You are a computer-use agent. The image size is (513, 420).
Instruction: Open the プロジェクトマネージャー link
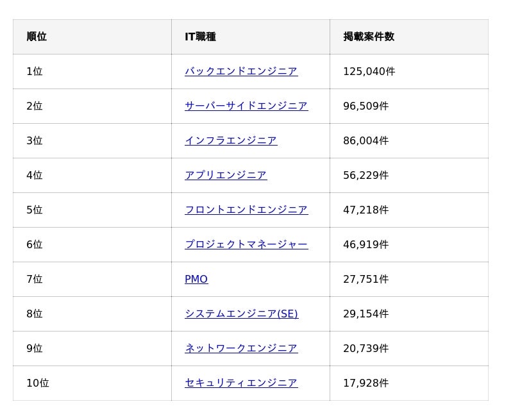click(246, 244)
